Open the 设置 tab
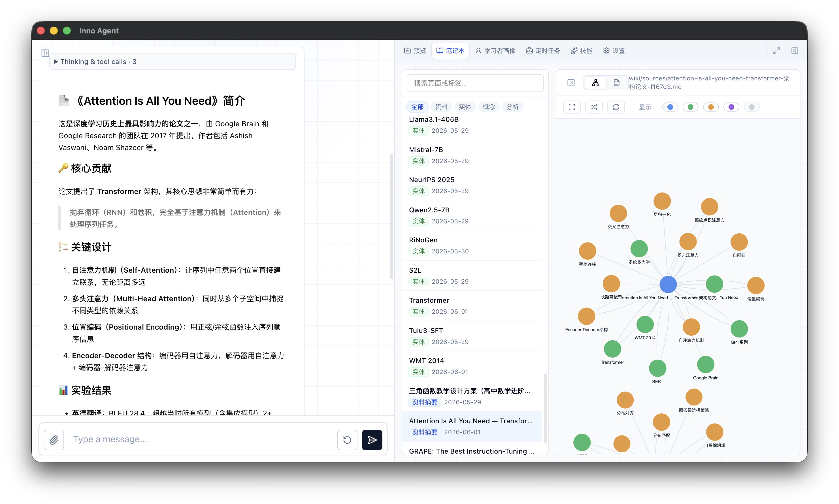Image resolution: width=839 pixels, height=504 pixels. coord(614,51)
